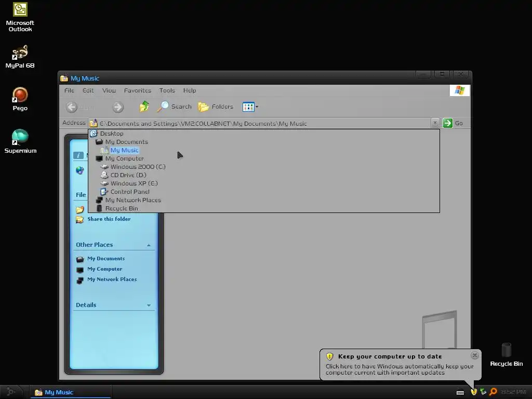The height and width of the screenshot is (399, 532).
Task: Open My Documents under Other Places
Action: (106, 259)
